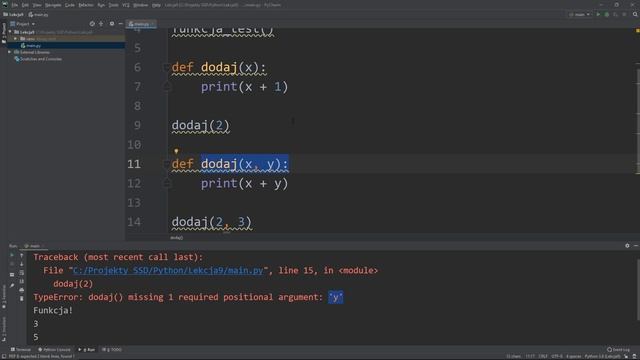Open Project panel gear settings
Screen dimensions: 640x360
112,24
